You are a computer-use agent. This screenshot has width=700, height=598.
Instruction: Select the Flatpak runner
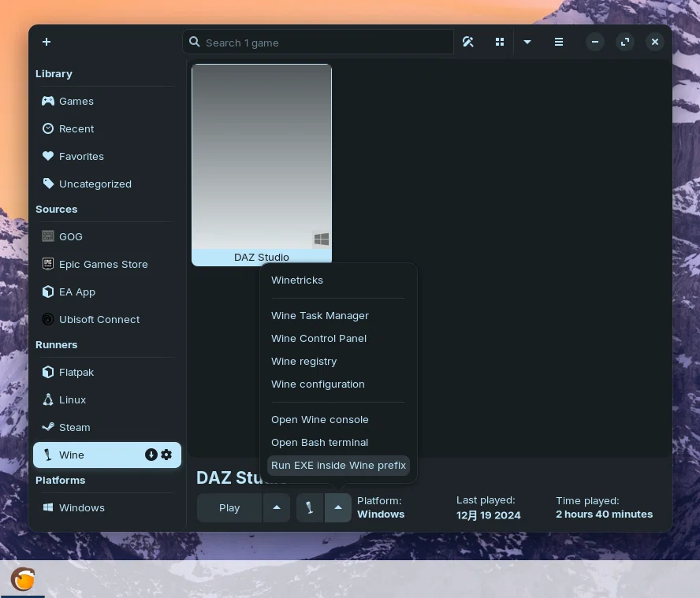(107, 372)
